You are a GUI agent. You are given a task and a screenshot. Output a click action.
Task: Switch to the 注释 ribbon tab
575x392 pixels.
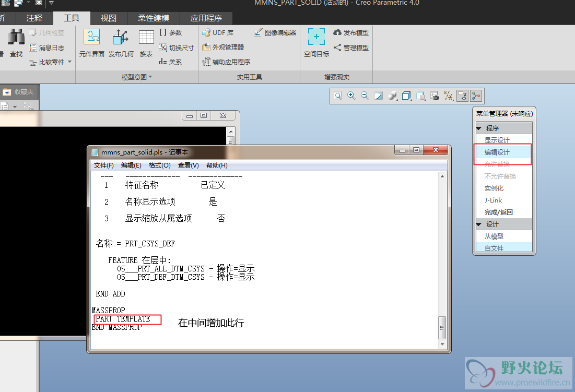34,18
